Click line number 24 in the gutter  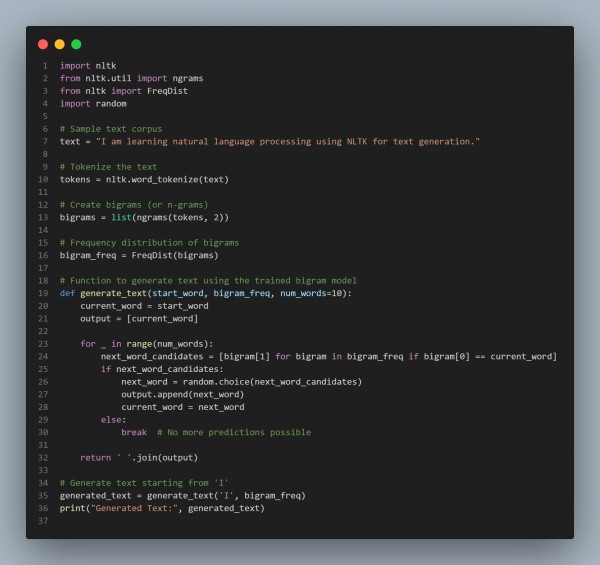(43, 357)
